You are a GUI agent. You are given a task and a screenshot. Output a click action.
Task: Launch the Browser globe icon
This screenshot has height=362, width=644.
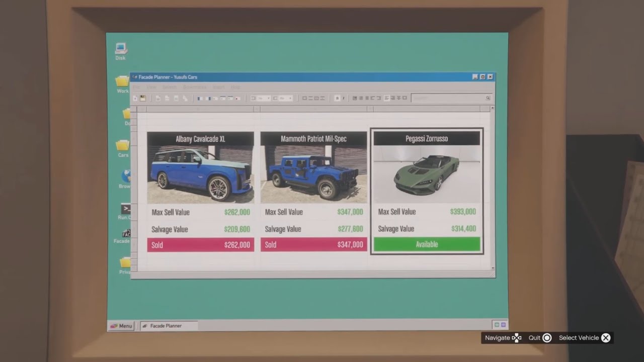(125, 179)
